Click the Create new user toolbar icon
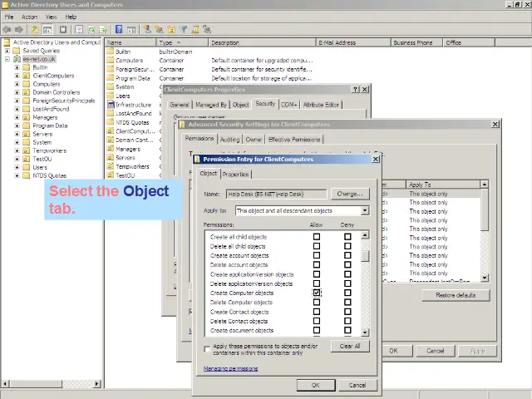 [147, 30]
